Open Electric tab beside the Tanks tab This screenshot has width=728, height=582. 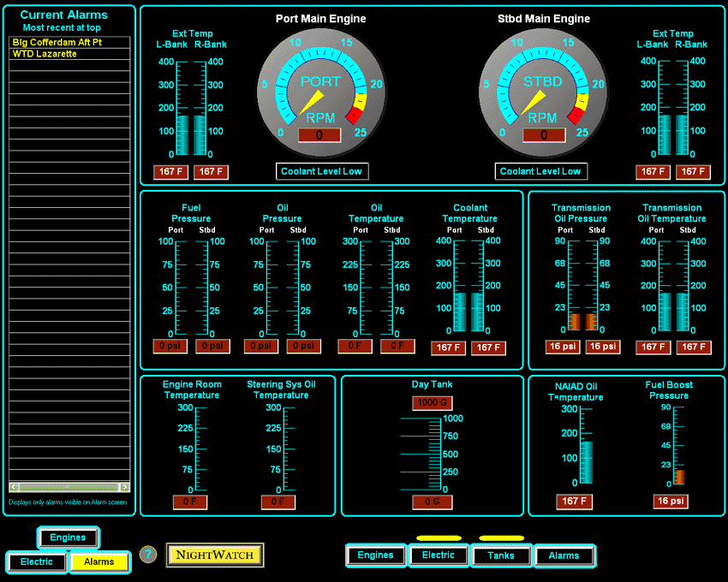[439, 555]
